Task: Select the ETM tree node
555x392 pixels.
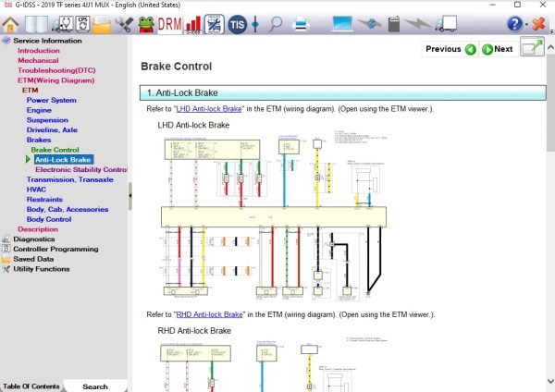Action: [31, 91]
